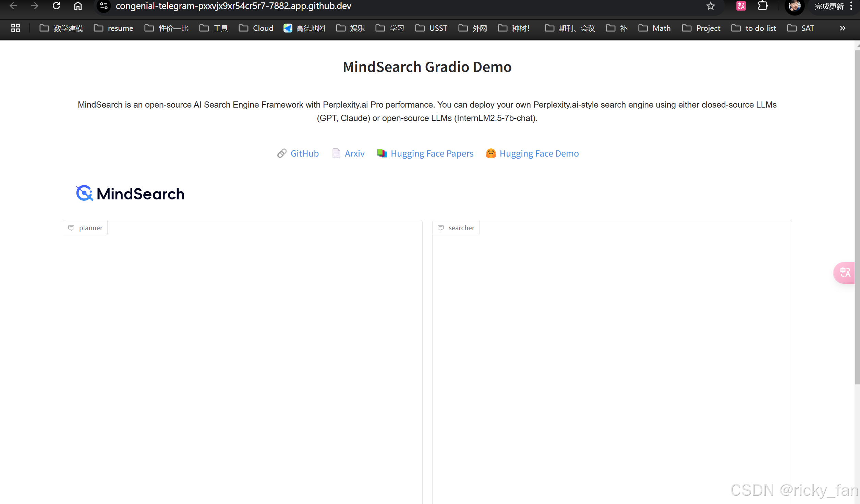Reload the page with the refresh icon

(x=57, y=6)
